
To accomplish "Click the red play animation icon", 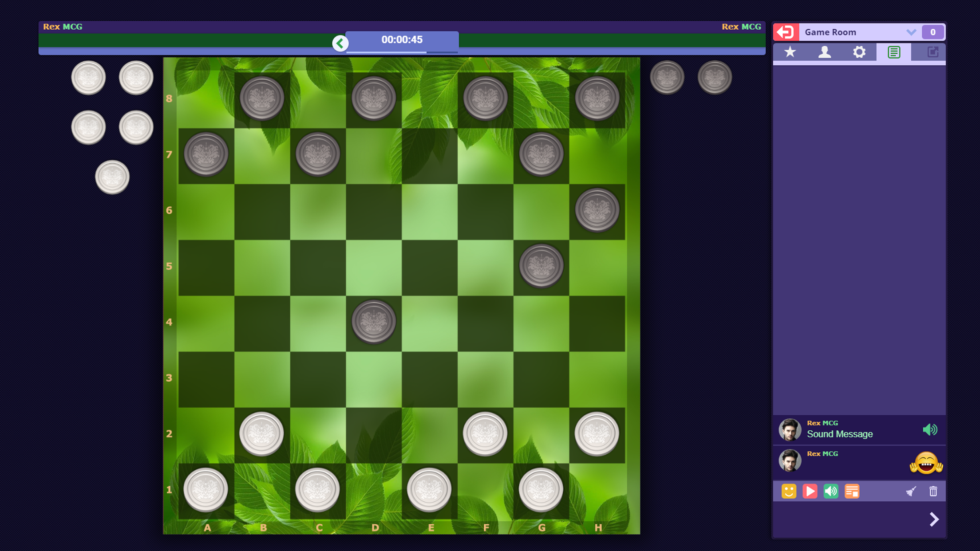I will coord(810,491).
